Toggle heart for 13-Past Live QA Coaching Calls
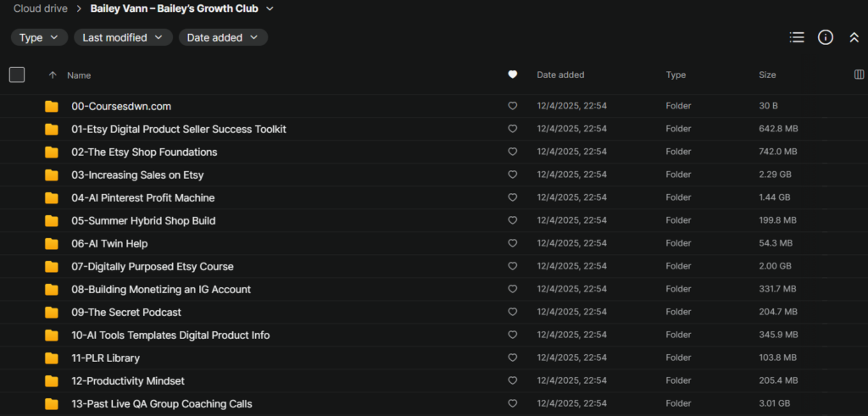Viewport: 868px width, 416px height. [x=512, y=403]
